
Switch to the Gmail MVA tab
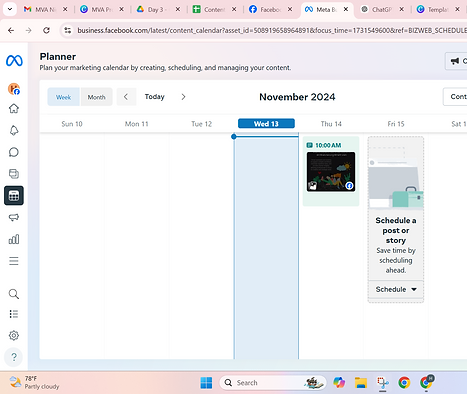(x=40, y=10)
